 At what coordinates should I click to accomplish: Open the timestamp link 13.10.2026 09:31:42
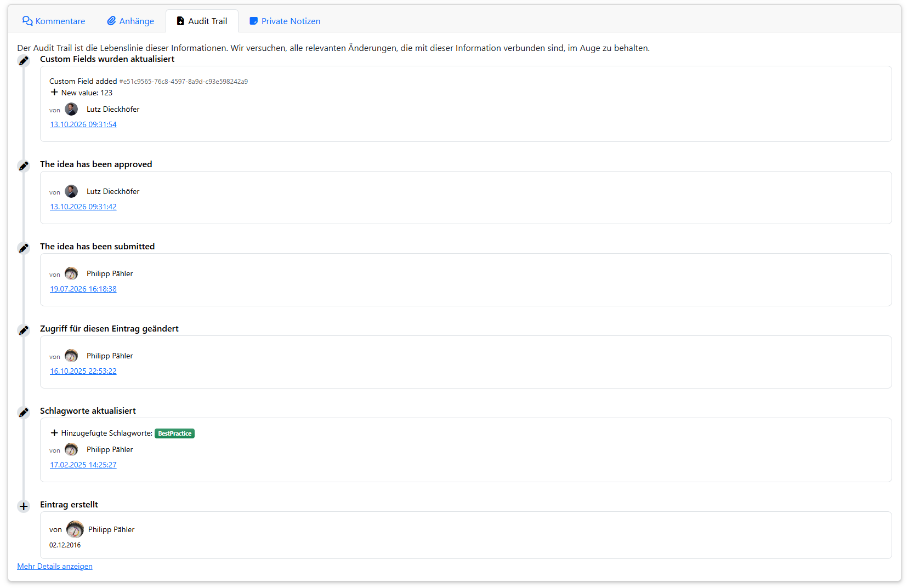click(x=83, y=207)
